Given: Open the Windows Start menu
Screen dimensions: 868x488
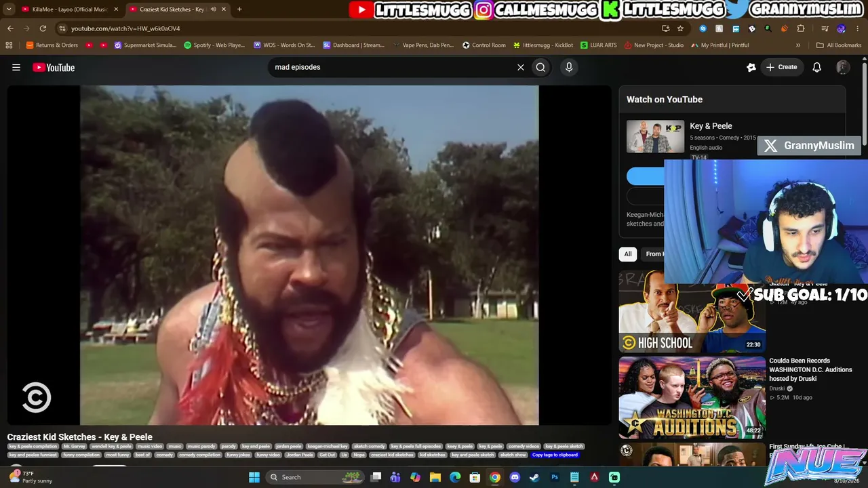Looking at the screenshot, I should (x=254, y=477).
